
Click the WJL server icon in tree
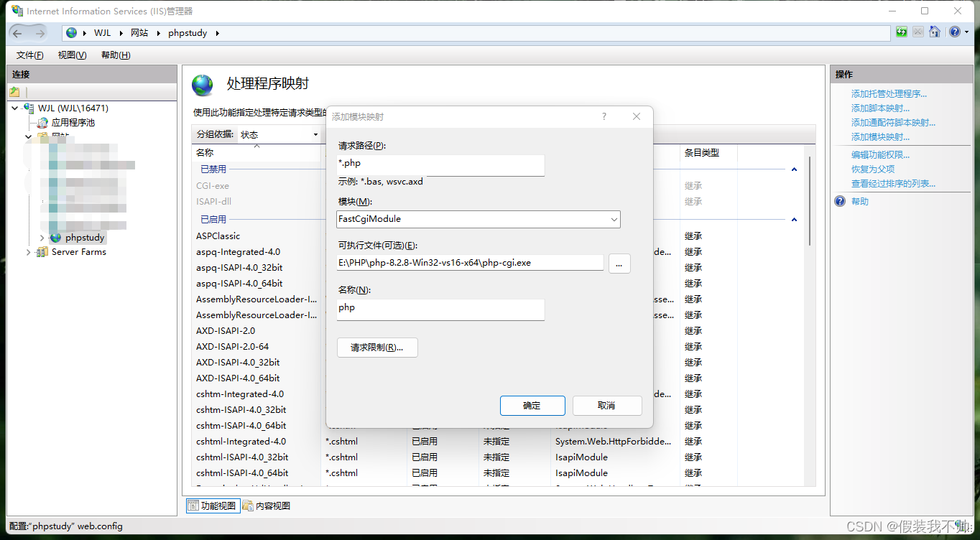[x=29, y=108]
